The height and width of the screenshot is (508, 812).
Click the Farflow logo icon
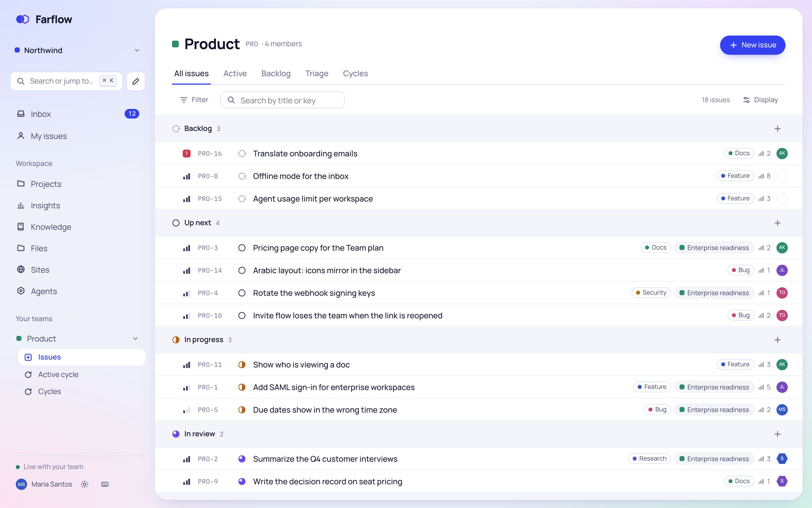pyautogui.click(x=23, y=19)
